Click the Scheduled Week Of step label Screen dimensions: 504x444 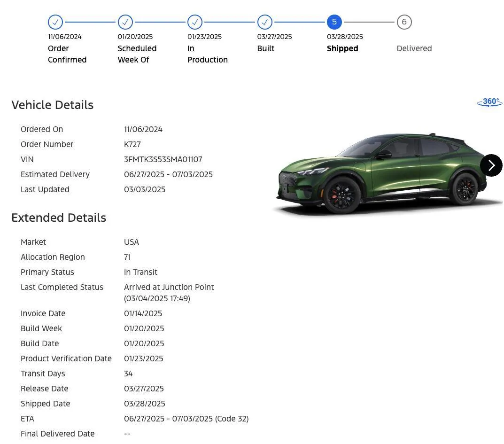pos(137,54)
